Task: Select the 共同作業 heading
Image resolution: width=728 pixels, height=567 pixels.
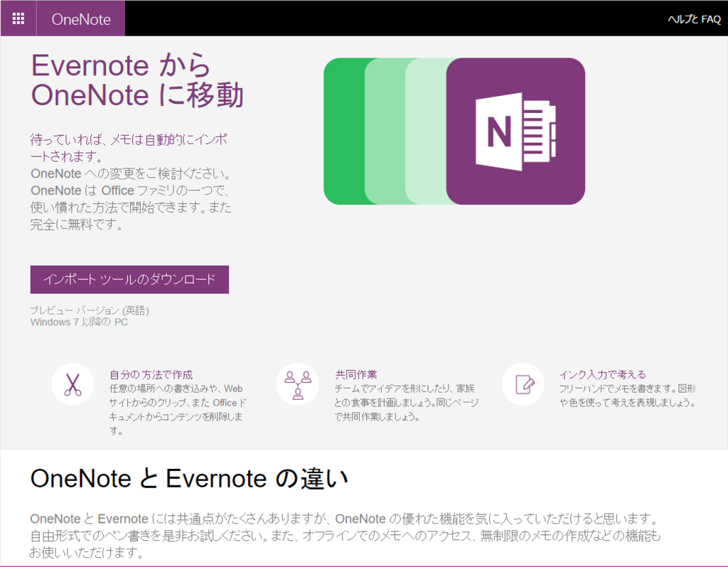Action: (x=355, y=374)
